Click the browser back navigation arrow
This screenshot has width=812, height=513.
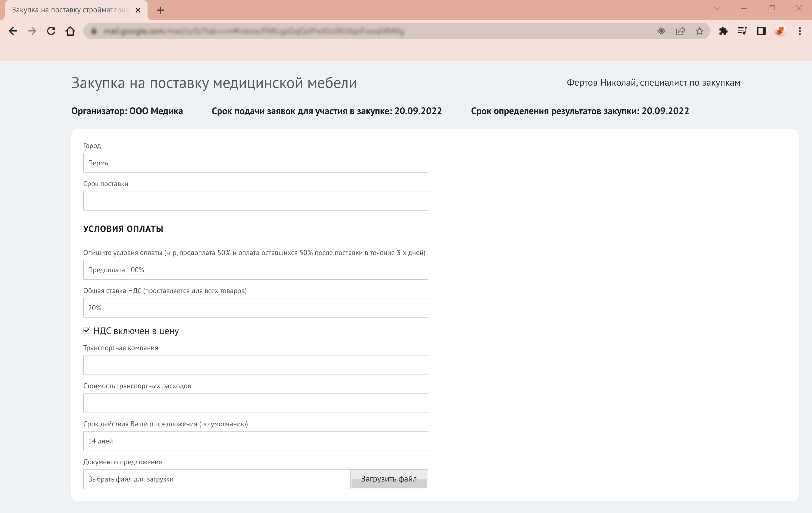pyautogui.click(x=13, y=31)
